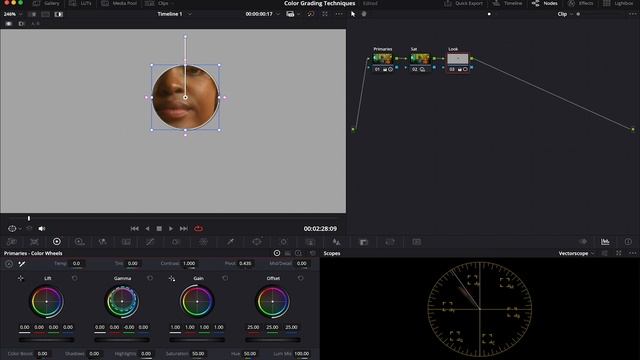Toggle the Scopes panel button
This screenshot has height=360, width=640.
(605, 242)
